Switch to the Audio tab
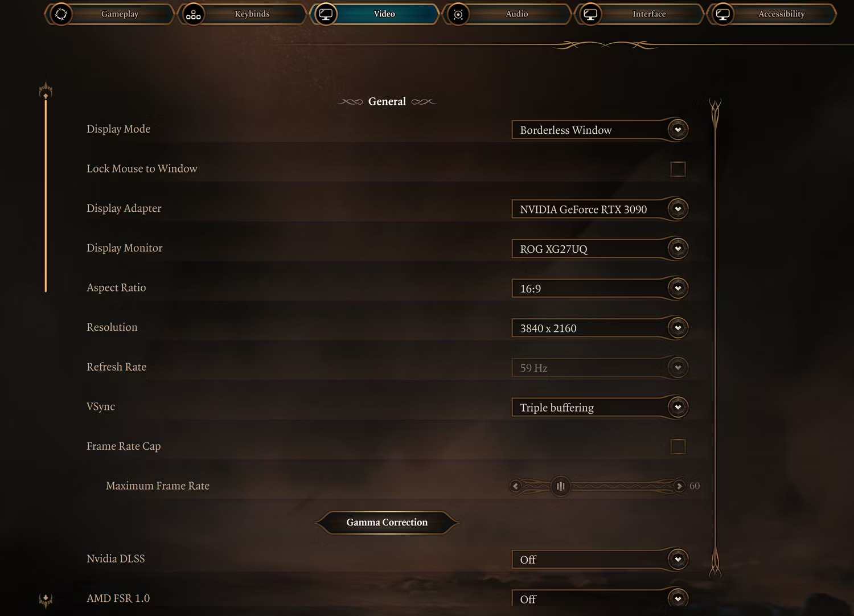 tap(507, 14)
